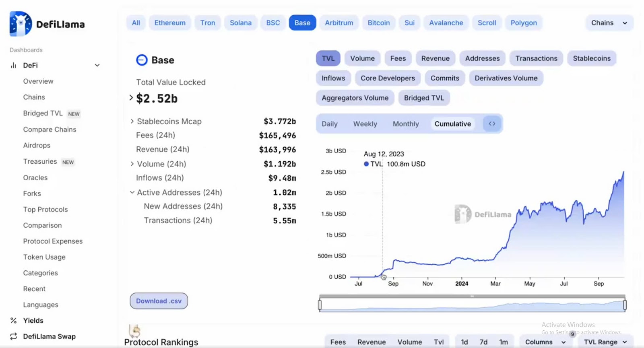Toggle the Volume chart metric
The height and width of the screenshot is (348, 644).
362,58
